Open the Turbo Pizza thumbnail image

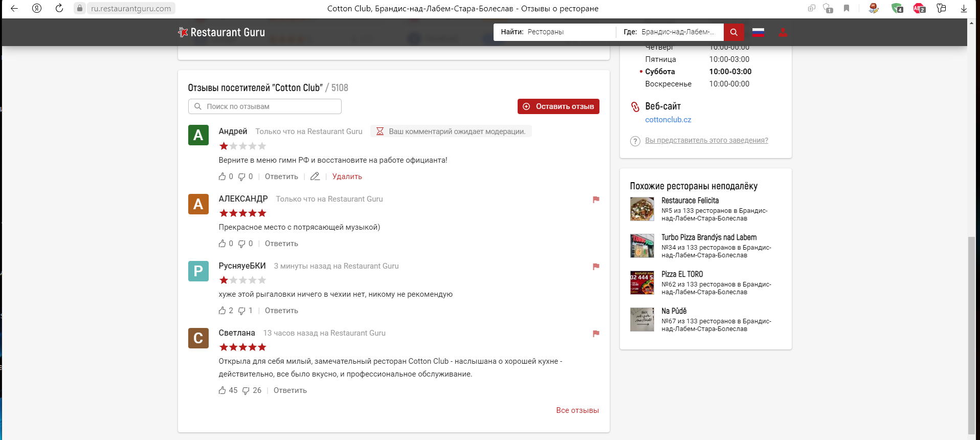(x=642, y=246)
